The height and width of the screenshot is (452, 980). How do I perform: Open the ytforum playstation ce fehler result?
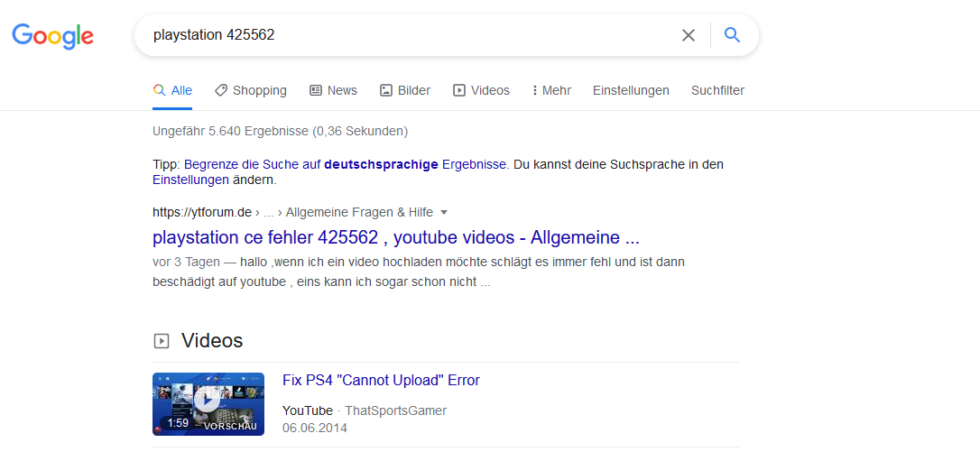pos(395,237)
